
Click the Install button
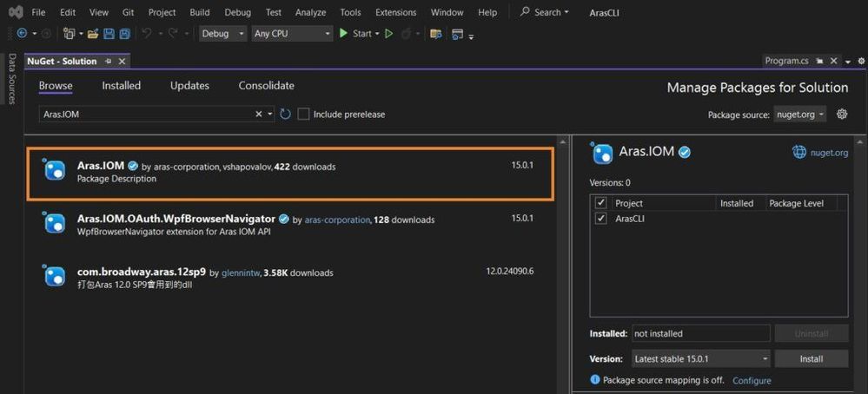[811, 358]
